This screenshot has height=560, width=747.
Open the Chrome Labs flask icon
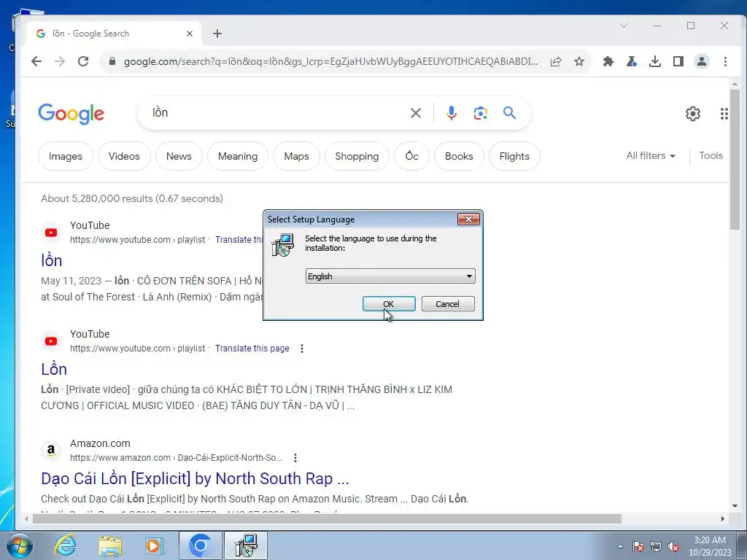[x=632, y=61]
